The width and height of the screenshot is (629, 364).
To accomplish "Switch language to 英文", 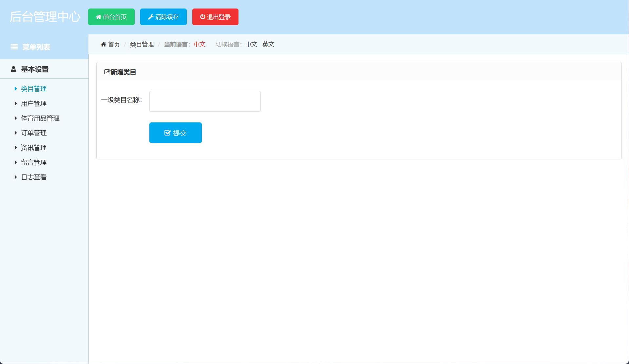I will [268, 44].
